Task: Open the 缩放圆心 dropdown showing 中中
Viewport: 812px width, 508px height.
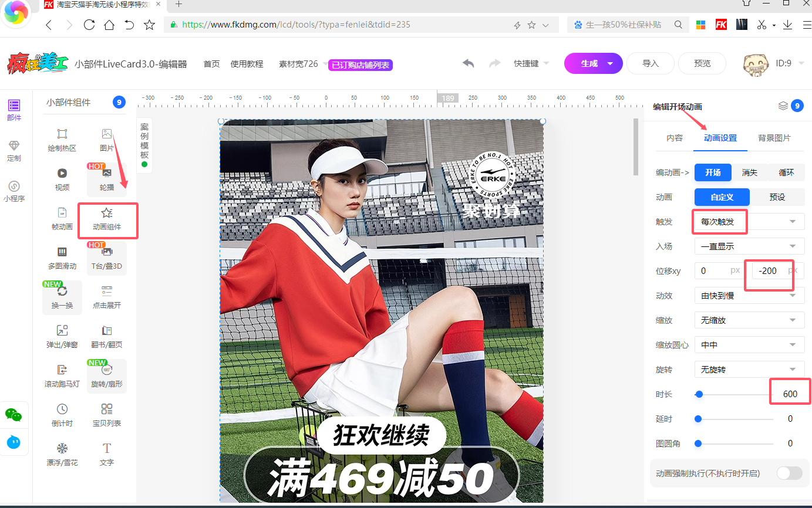Action: tap(749, 345)
